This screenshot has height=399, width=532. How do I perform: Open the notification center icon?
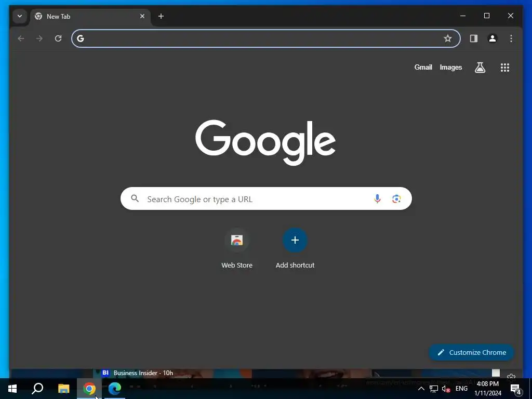[516, 389]
